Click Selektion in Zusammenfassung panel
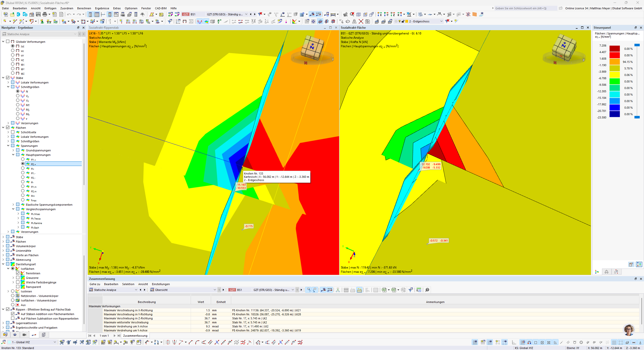 [x=128, y=284]
